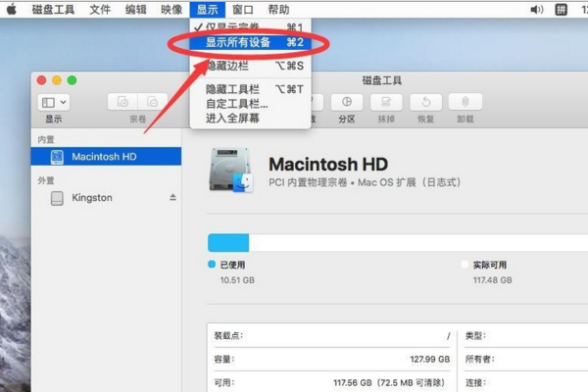The height and width of the screenshot is (392, 588).
Task: Select the checked 仅显示宗卷 menu option
Action: tap(251, 27)
